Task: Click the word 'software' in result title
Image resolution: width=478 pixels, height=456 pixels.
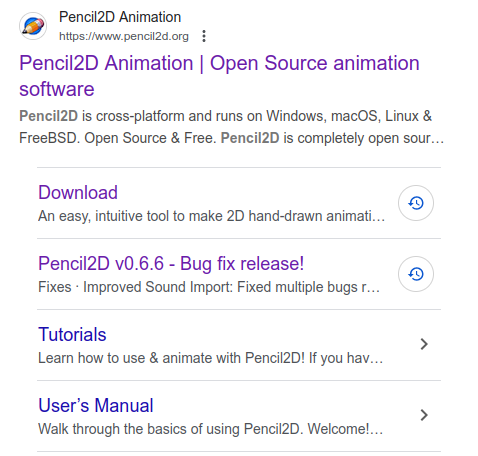Action: pos(57,89)
